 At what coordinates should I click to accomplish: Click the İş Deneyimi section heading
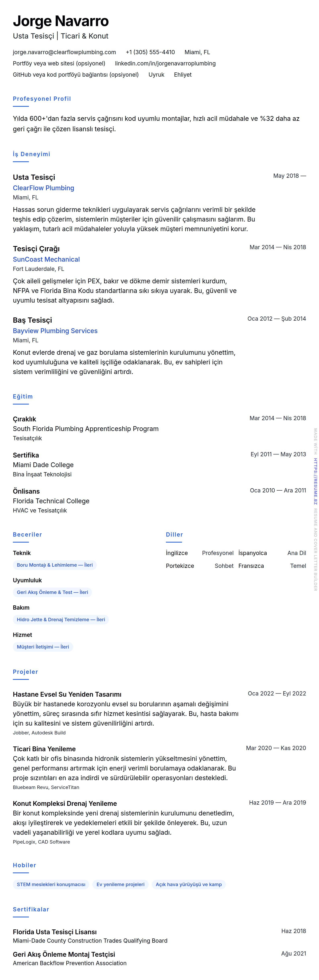pyautogui.click(x=32, y=154)
